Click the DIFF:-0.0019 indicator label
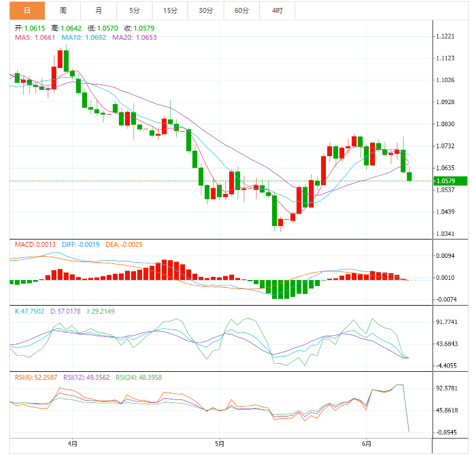The image size is (476, 460). click(80, 244)
